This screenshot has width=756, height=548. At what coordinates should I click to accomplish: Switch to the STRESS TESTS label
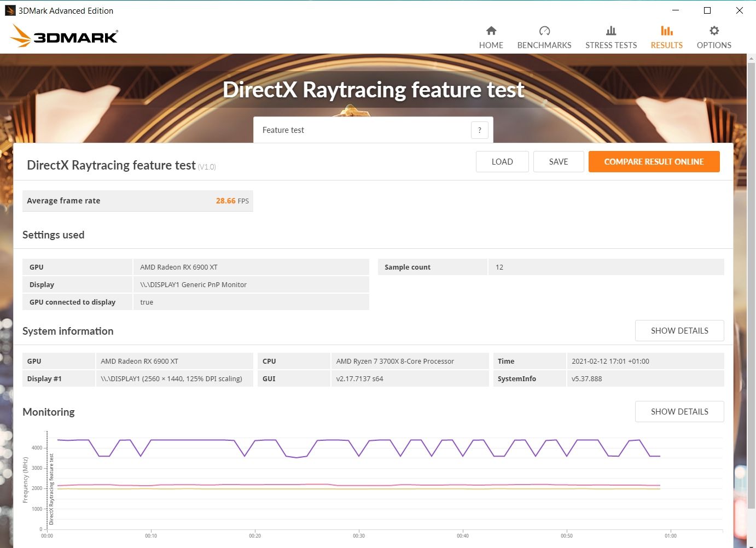click(x=611, y=45)
